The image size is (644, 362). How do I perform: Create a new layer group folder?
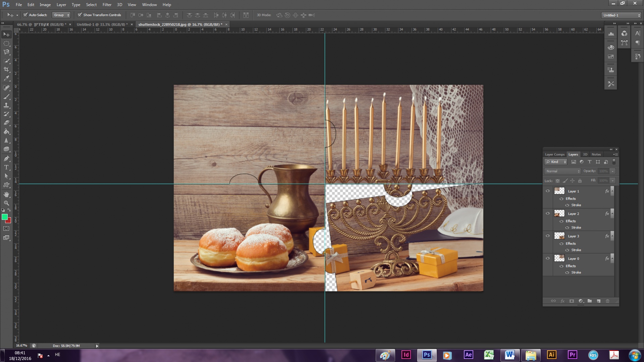coord(589,301)
